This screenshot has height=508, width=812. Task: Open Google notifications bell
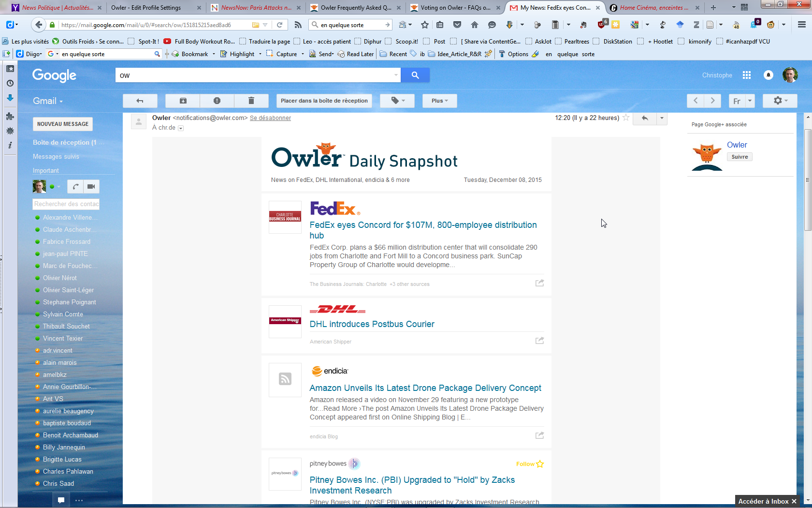tap(768, 75)
